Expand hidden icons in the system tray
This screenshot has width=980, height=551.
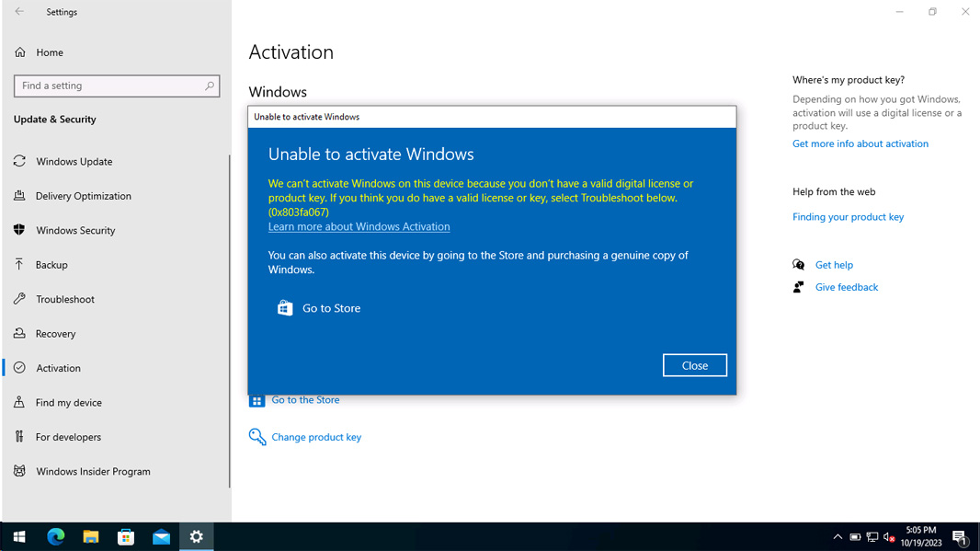coord(838,536)
